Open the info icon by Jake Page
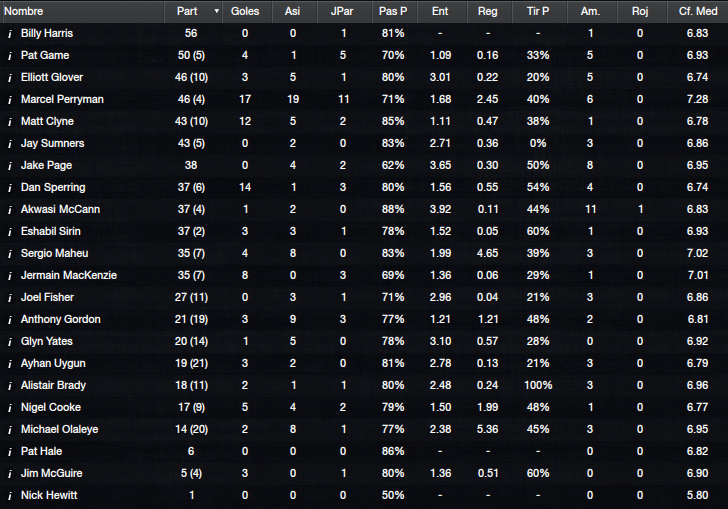 pyautogui.click(x=10, y=166)
